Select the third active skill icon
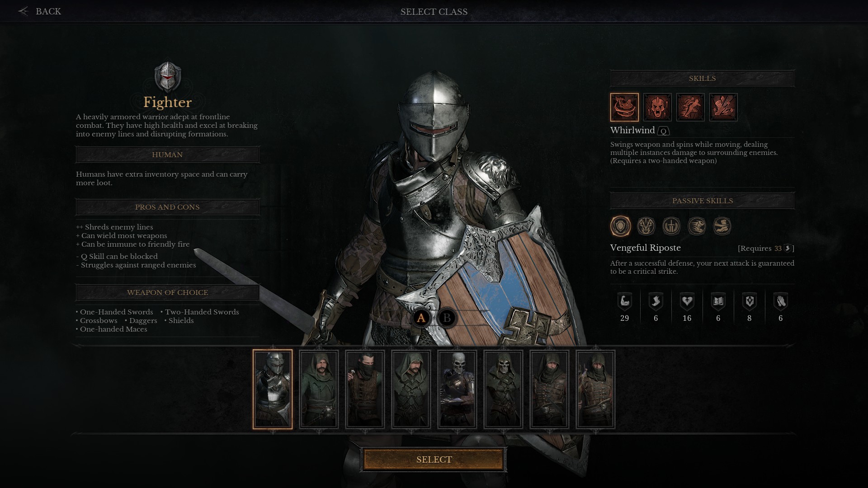Screen dimensions: 868x488 click(x=690, y=107)
